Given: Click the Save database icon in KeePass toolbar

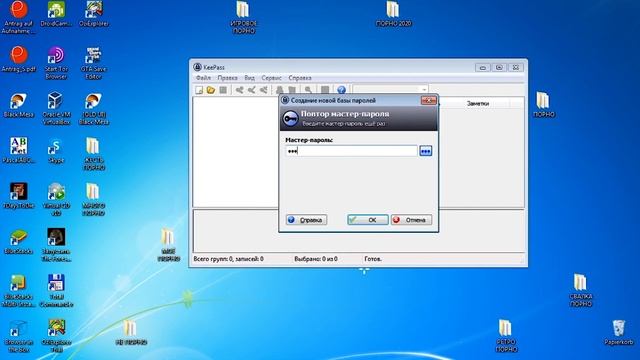Looking at the screenshot, I should tap(223, 90).
